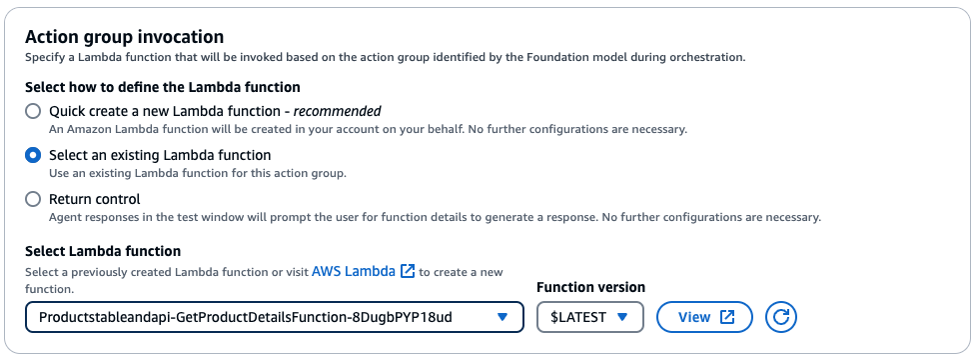The width and height of the screenshot is (980, 364).
Task: Click the 'Use an existing Lambda function' description
Action: [x=198, y=173]
